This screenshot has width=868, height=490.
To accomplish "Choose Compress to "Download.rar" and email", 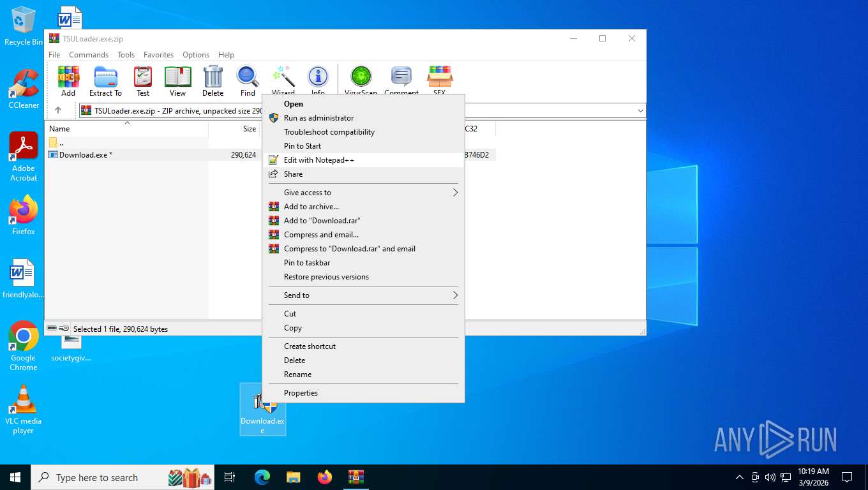I will tap(363, 249).
